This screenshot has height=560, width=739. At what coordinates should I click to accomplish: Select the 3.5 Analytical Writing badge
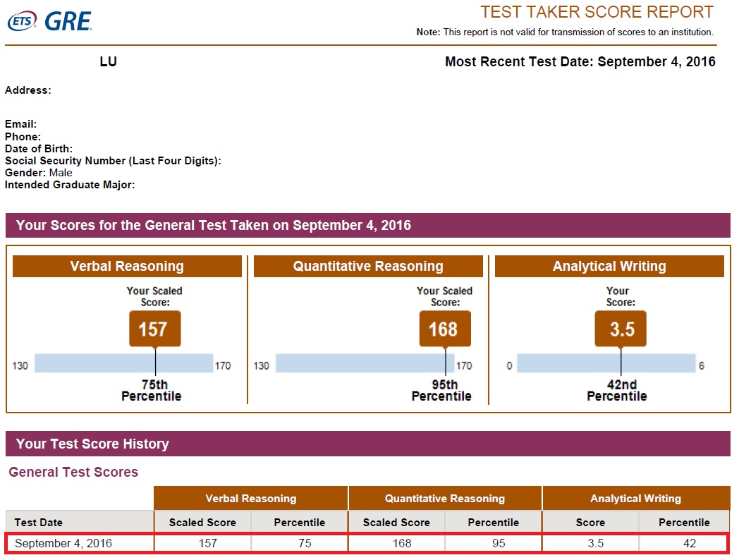pos(621,329)
